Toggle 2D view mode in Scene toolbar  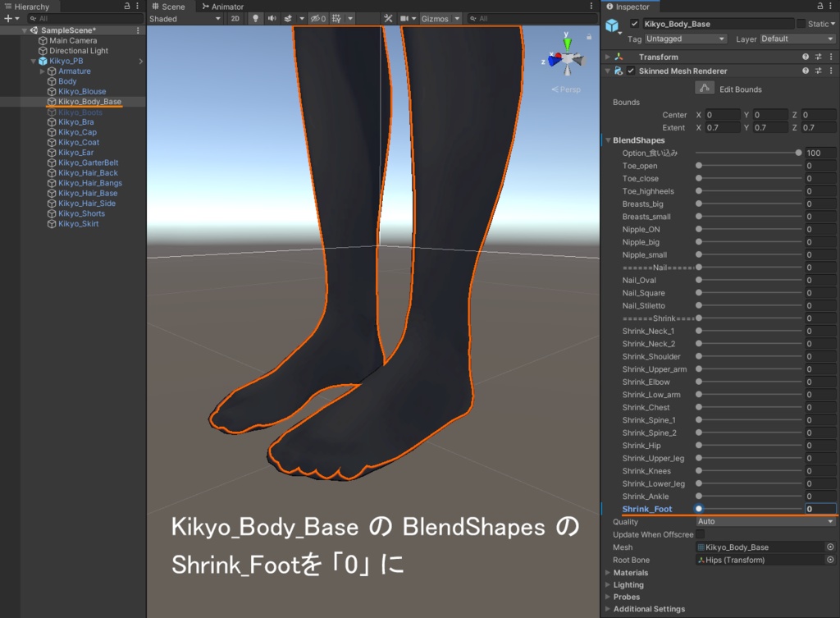tap(235, 18)
